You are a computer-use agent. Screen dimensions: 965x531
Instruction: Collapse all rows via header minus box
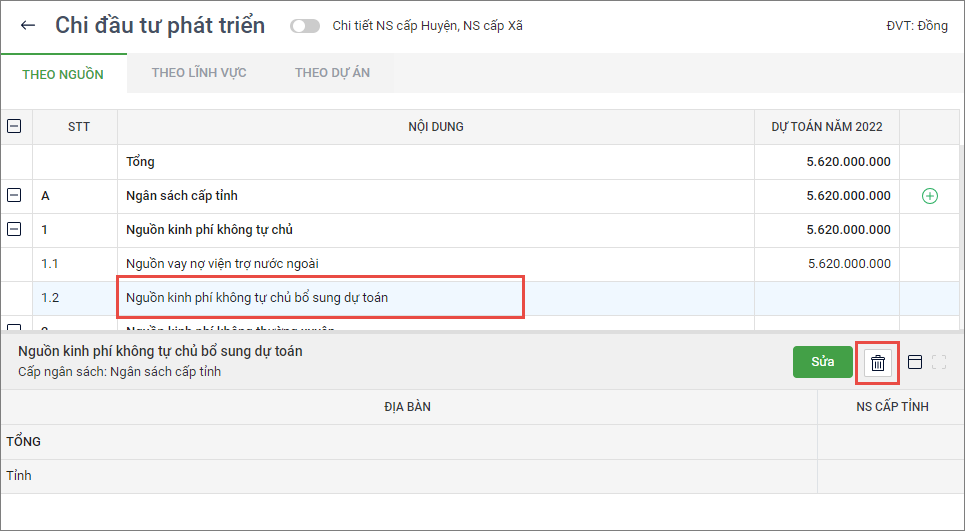click(15, 127)
